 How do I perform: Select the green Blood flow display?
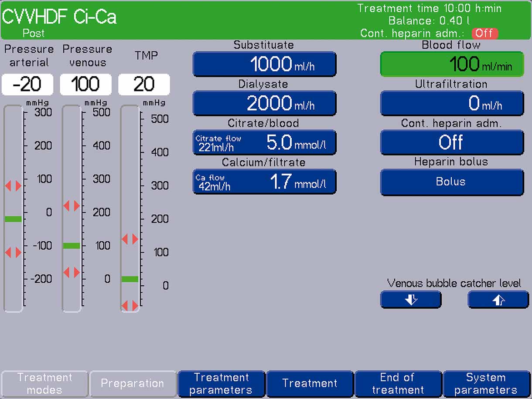[x=452, y=64]
